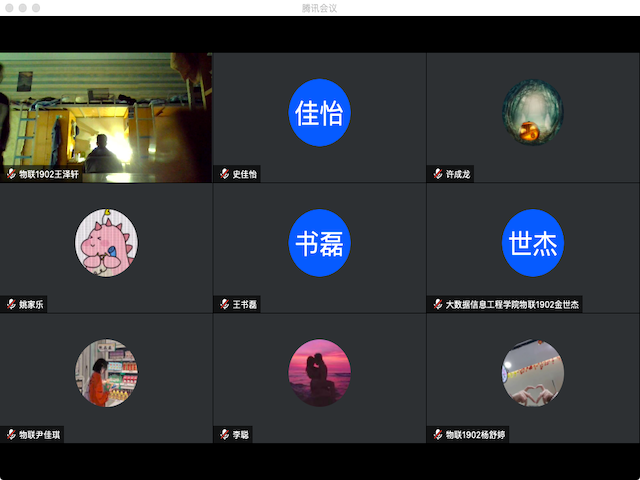Viewport: 640px width, 480px height.
Task: Select 王泽轩's live dorm room video
Action: (x=106, y=117)
